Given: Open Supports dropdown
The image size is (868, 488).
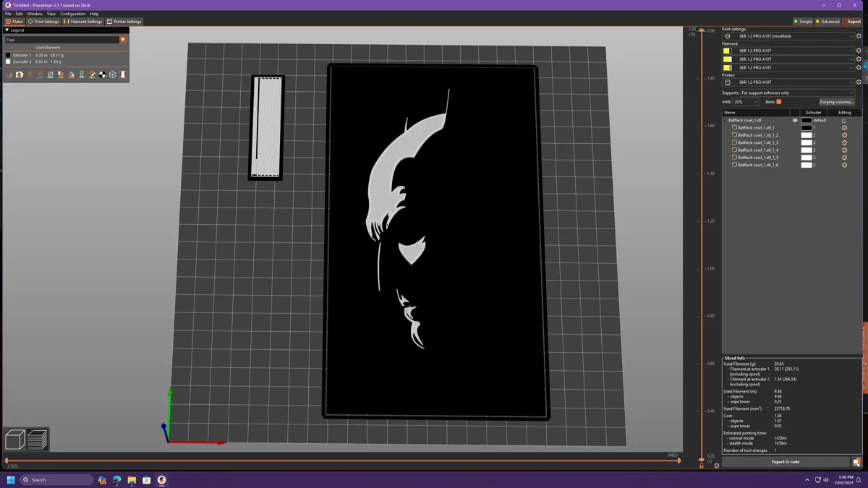Looking at the screenshot, I should [797, 93].
